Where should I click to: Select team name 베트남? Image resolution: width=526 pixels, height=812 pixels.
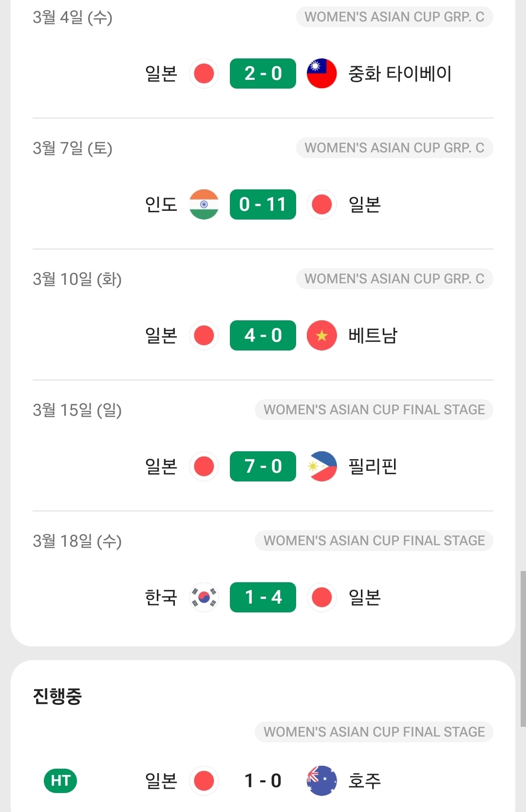[x=373, y=335]
